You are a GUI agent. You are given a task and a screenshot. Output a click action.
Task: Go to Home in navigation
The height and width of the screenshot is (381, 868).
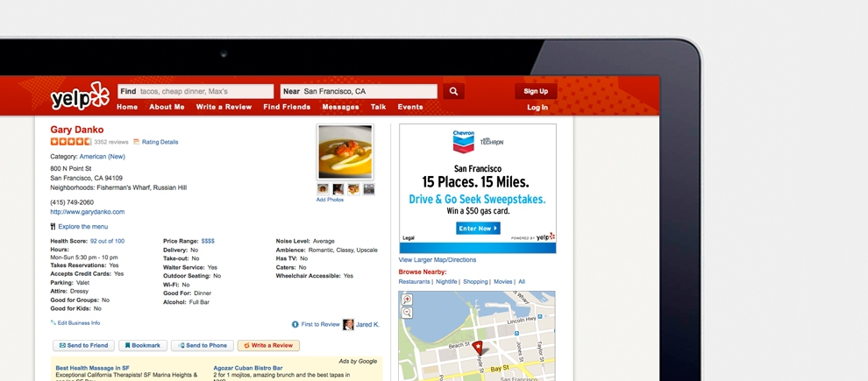tap(127, 107)
